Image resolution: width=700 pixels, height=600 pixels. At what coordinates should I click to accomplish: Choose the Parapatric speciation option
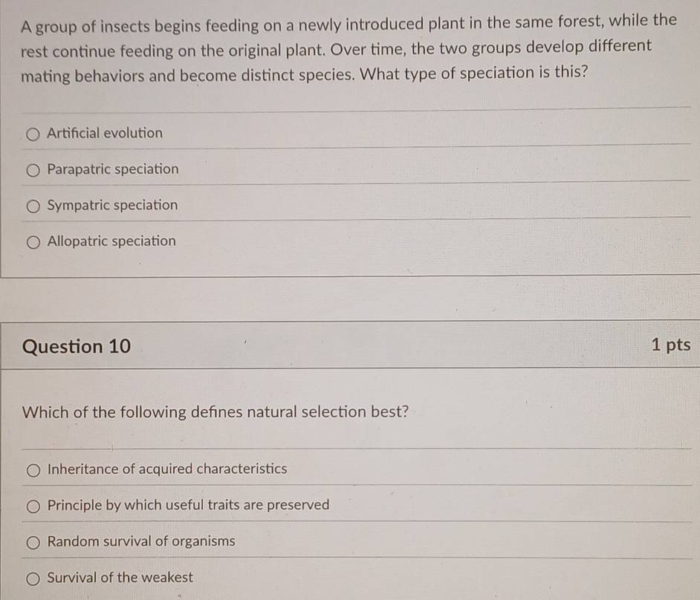coord(33,170)
